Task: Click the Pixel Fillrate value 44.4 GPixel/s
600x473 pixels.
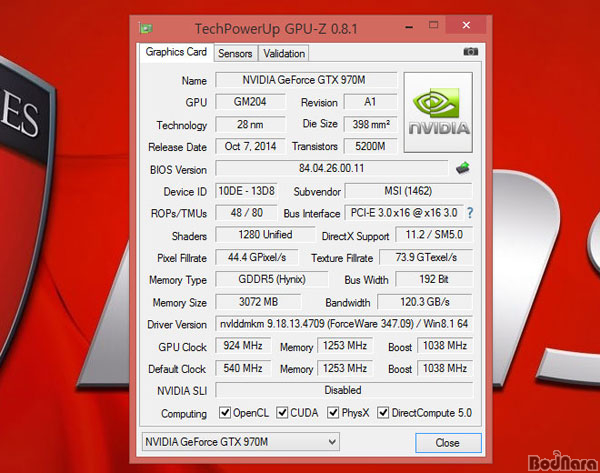Action: pyautogui.click(x=257, y=257)
